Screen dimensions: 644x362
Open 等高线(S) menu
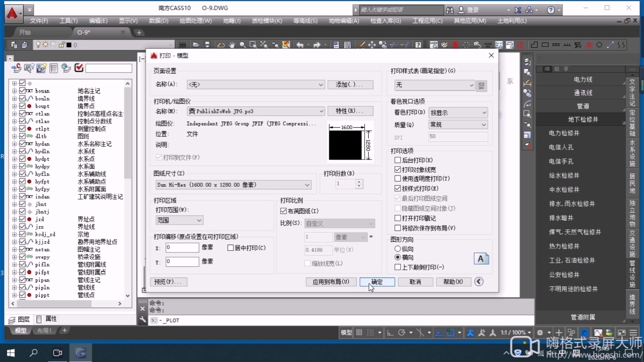tap(305, 21)
